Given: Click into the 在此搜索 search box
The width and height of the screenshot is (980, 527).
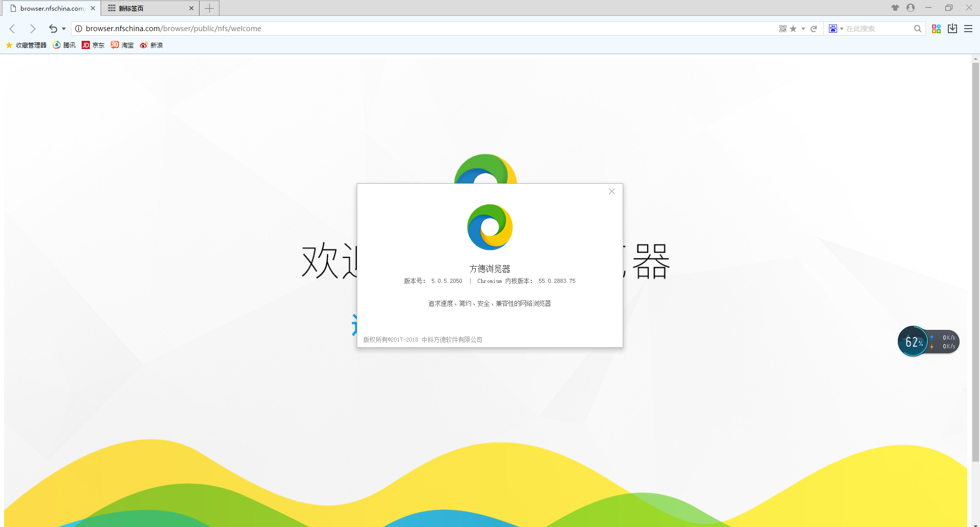Looking at the screenshot, I should point(878,29).
